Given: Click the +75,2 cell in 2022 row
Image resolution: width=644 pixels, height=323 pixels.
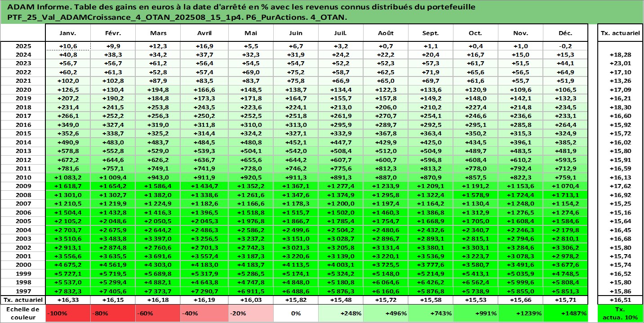Looking at the screenshot, I should click(x=296, y=72).
